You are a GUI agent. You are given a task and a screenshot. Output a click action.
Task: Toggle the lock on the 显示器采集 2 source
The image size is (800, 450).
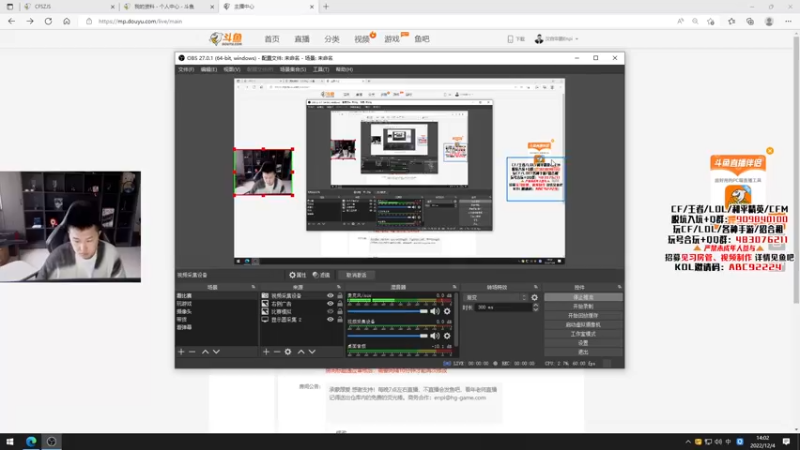[x=340, y=319]
